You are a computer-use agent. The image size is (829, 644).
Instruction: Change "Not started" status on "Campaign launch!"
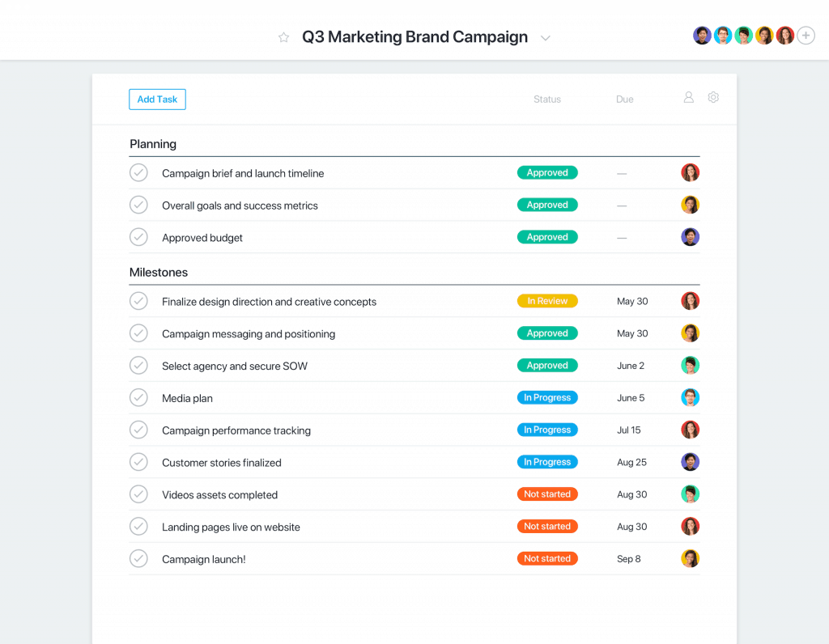pos(547,558)
